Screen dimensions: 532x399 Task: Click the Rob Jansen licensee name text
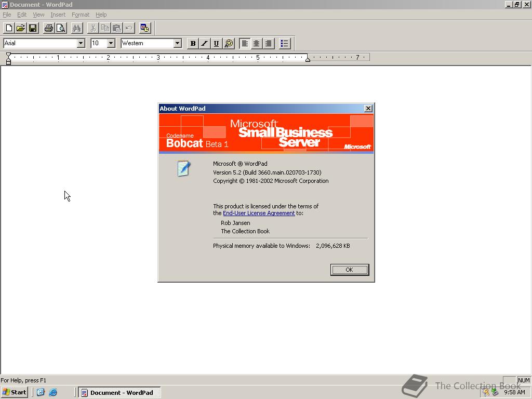(x=235, y=223)
